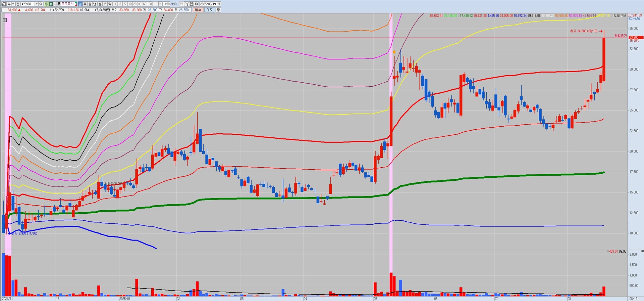
Task: Click the 호가 label in the info bar
Action: pos(114,10)
